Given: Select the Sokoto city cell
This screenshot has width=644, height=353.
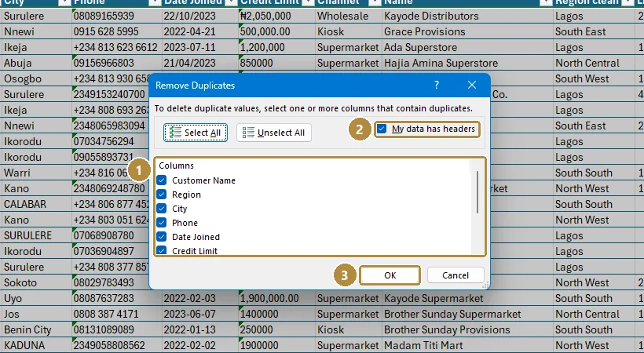Looking at the screenshot, I should tap(36, 283).
